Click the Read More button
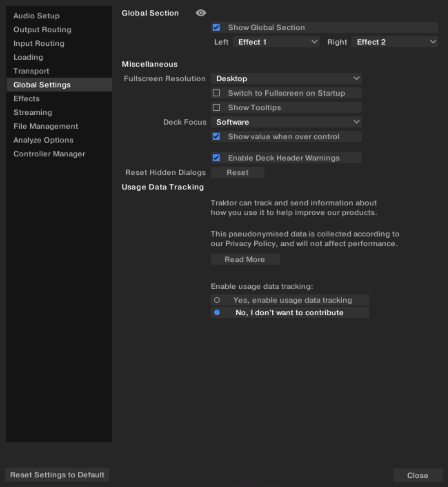 [x=245, y=259]
